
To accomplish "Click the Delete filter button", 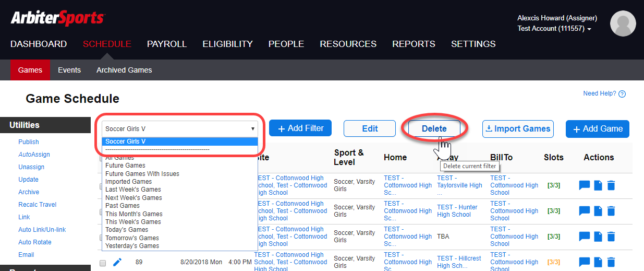I will coord(434,128).
